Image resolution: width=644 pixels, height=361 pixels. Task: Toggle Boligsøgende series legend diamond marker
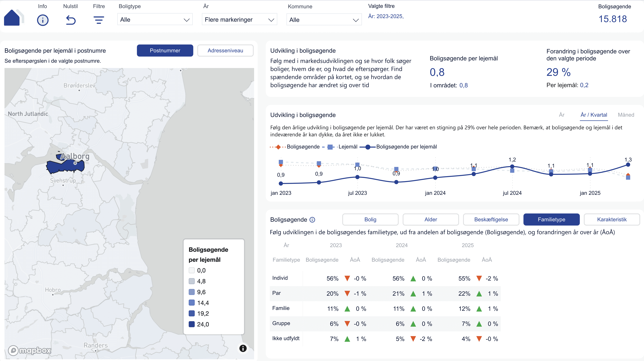(278, 147)
